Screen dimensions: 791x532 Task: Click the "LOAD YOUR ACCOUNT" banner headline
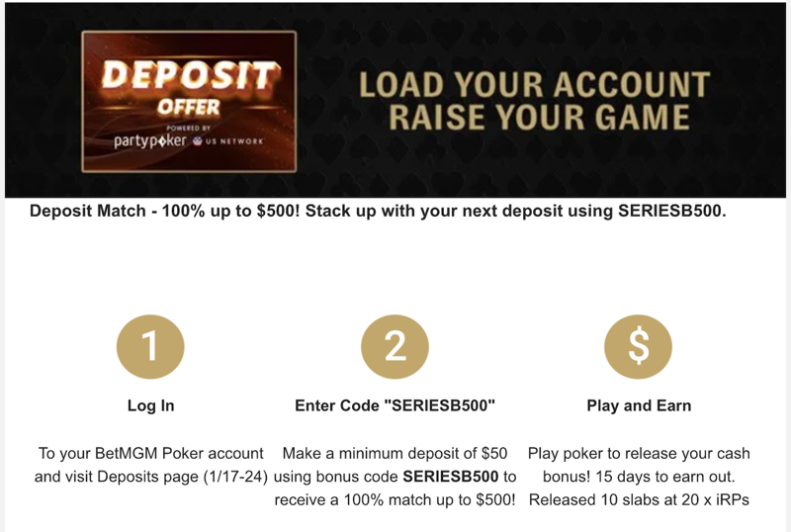[x=534, y=84]
